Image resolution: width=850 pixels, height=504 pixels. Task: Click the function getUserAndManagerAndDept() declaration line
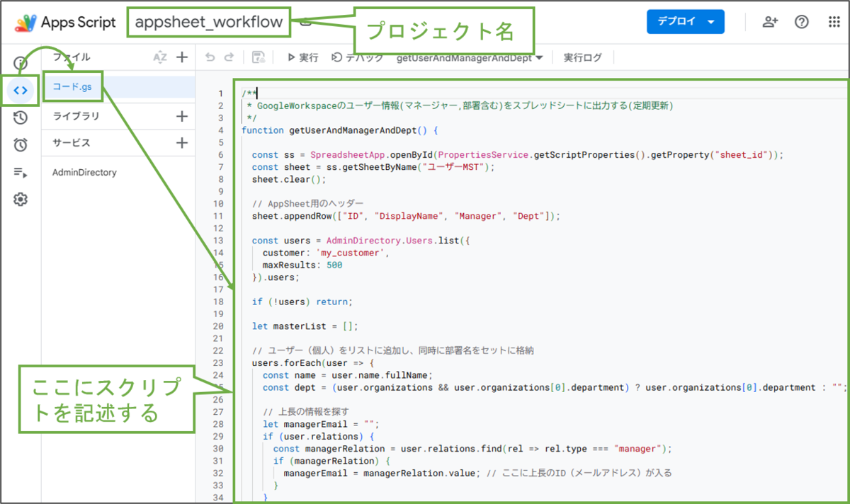coord(340,130)
